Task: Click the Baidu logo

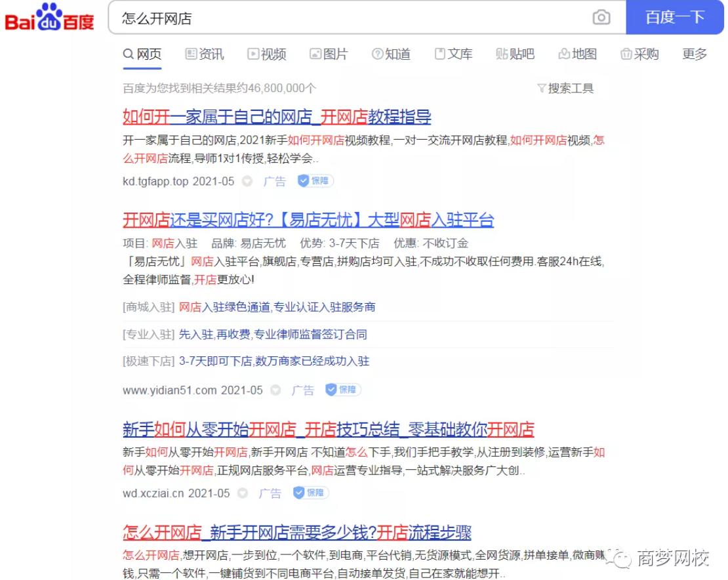Action: coord(49,18)
